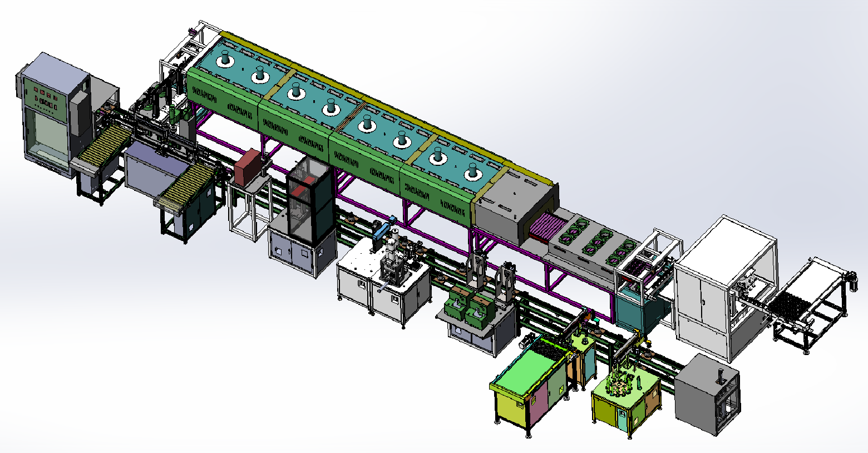868x453 pixels.
Task: Select the lavender panel between the roller conveyors
Action: pyautogui.click(x=149, y=168)
